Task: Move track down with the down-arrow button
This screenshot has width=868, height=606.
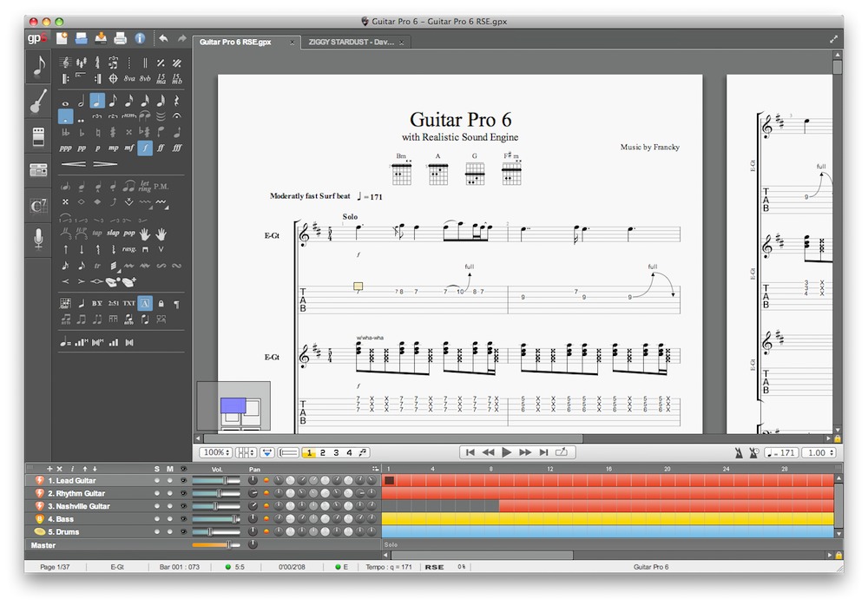Action: click(x=95, y=469)
